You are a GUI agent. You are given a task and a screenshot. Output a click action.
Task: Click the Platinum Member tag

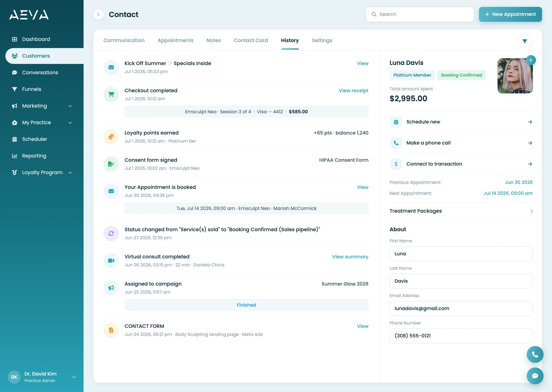coord(412,75)
